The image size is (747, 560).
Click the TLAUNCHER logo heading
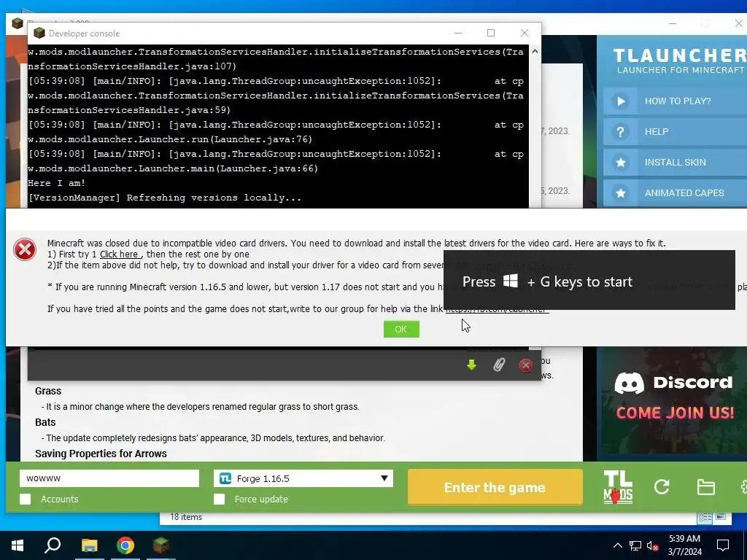pos(680,55)
